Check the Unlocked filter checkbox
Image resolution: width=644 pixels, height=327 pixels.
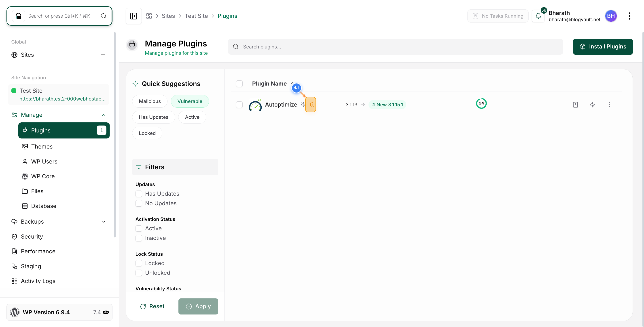[x=139, y=273]
